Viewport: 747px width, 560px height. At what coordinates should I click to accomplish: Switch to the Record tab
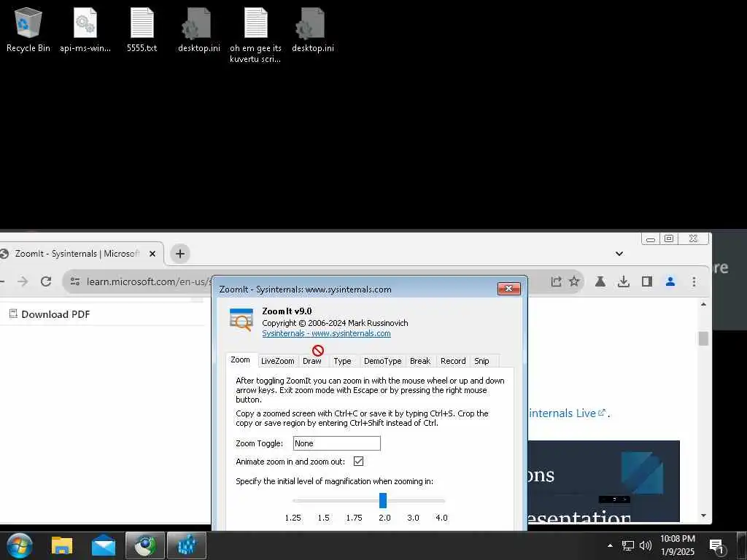click(x=453, y=361)
